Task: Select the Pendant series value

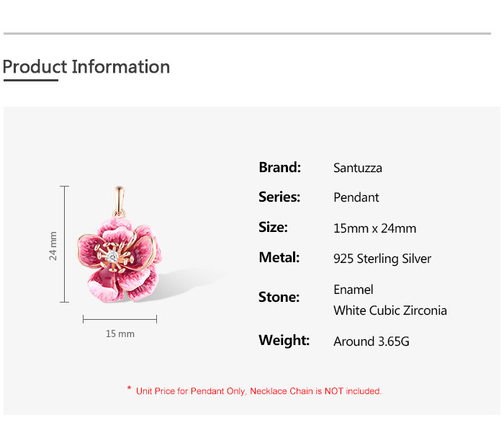Action: pos(356,197)
